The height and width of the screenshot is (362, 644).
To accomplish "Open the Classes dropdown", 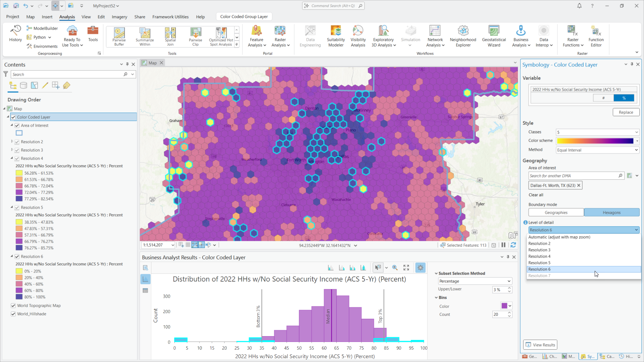I will click(597, 132).
